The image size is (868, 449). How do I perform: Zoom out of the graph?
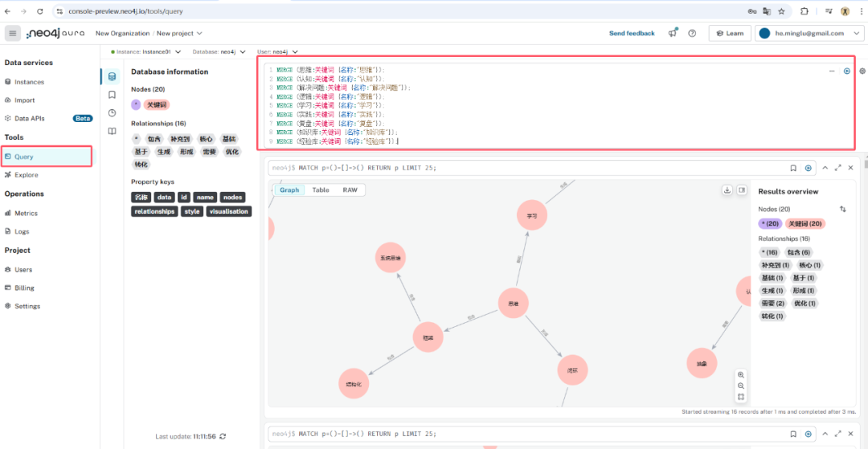741,386
